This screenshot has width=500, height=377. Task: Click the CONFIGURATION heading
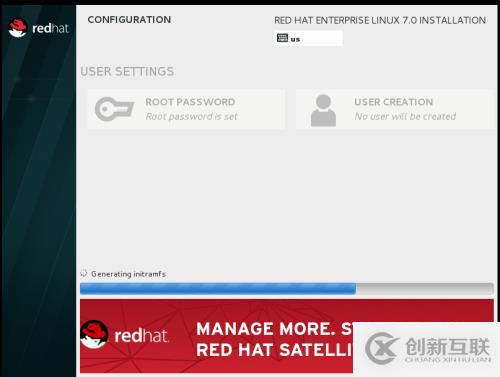tap(129, 20)
